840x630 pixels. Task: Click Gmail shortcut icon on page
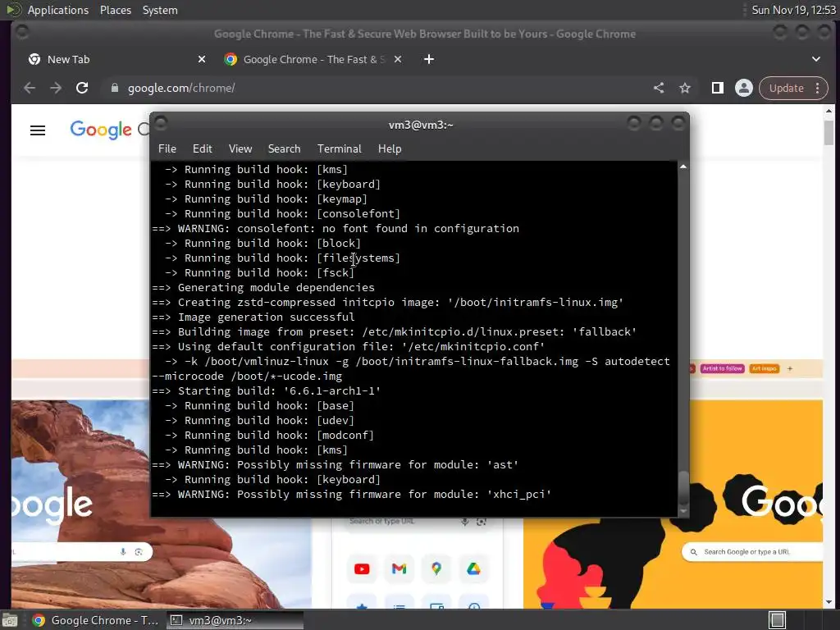[x=399, y=569]
